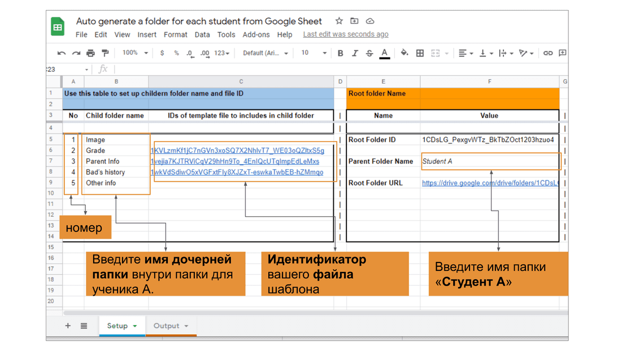Click the fill color bucket icon
644x351 pixels.
click(x=404, y=53)
